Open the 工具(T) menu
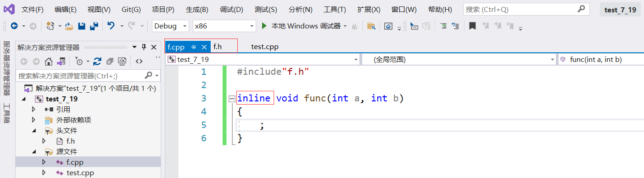Image resolution: width=644 pixels, height=178 pixels. [x=335, y=9]
